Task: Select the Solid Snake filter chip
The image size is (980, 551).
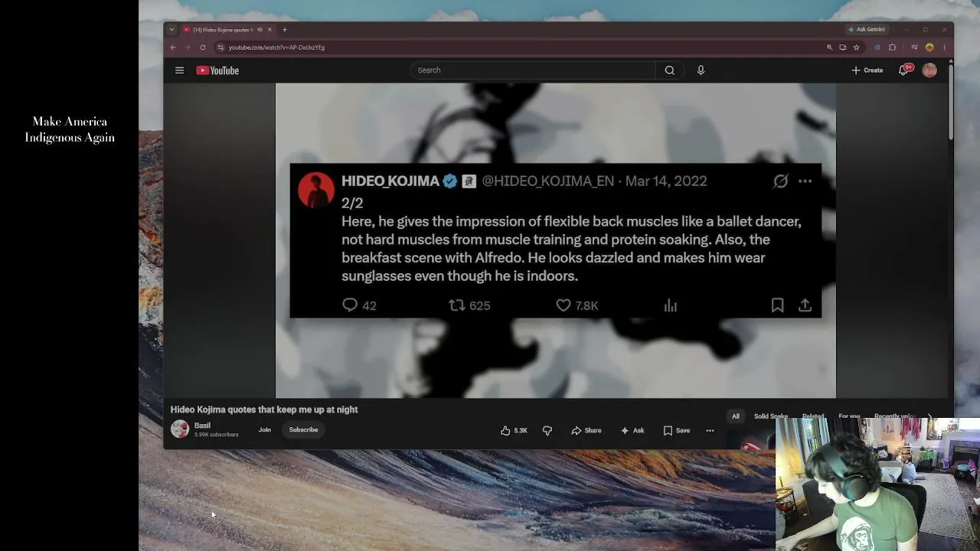Action: [x=771, y=416]
